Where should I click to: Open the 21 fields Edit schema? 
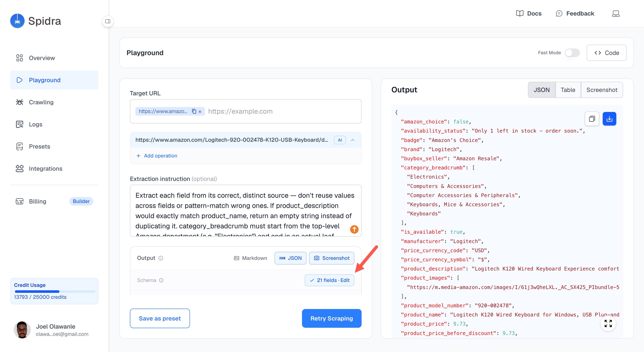pyautogui.click(x=329, y=280)
